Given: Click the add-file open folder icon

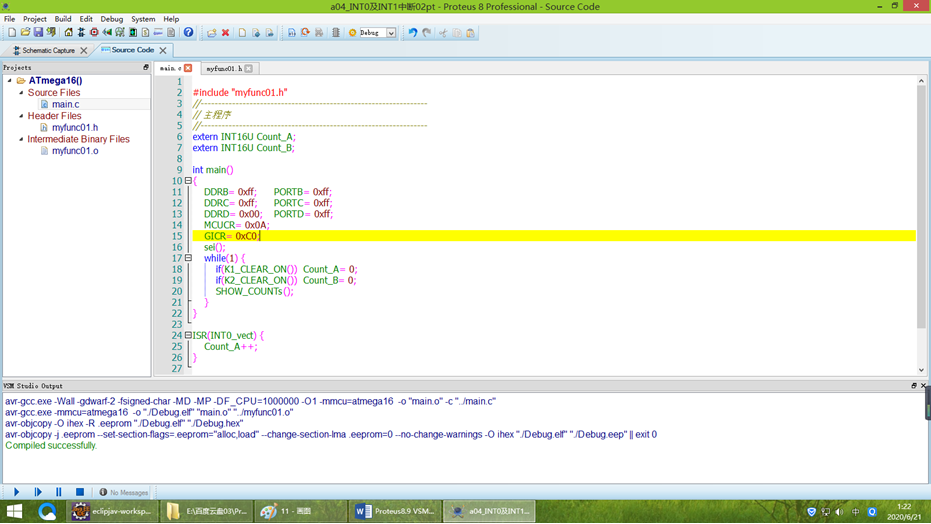Looking at the screenshot, I should pyautogui.click(x=211, y=33).
